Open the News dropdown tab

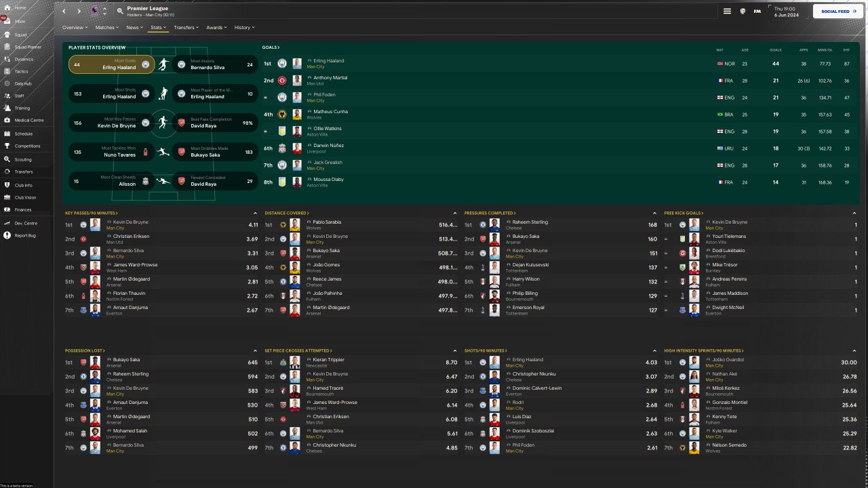point(134,28)
